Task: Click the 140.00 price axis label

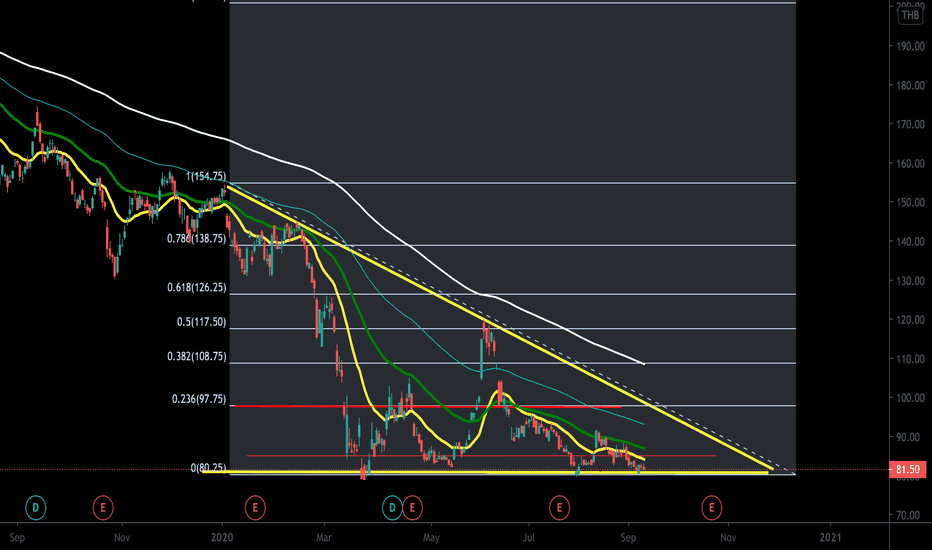Action: pos(911,241)
